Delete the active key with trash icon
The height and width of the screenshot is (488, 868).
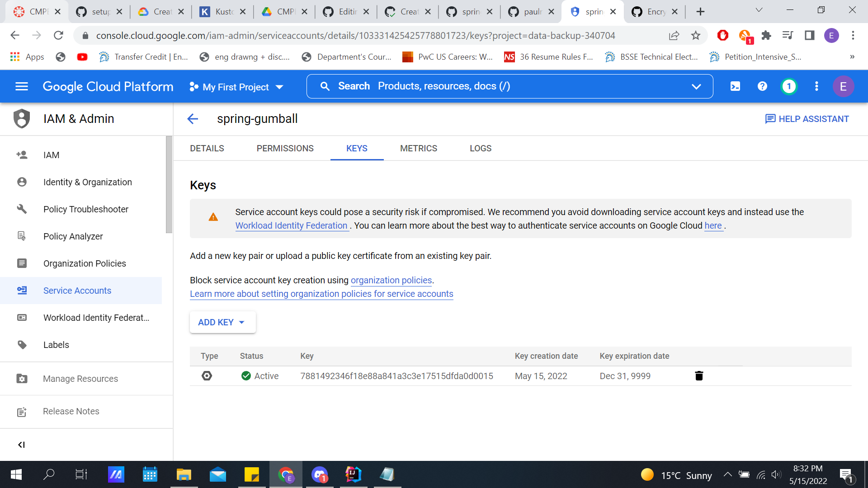pos(699,376)
